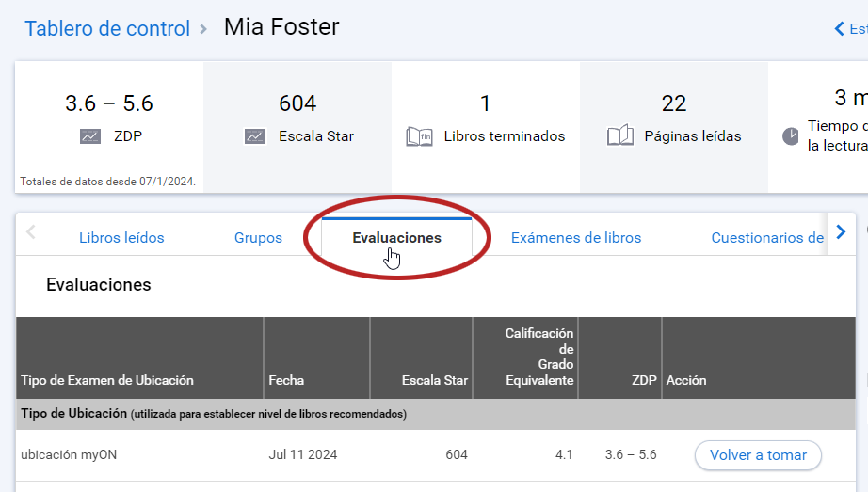The image size is (868, 492).
Task: Switch to the Libros leídos tab
Action: (121, 237)
